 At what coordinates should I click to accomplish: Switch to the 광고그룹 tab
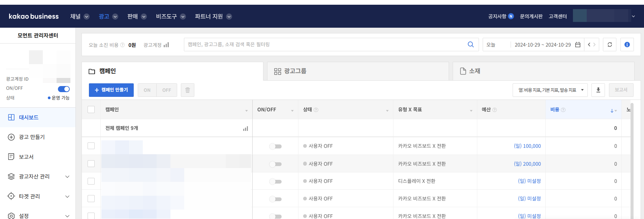[x=358, y=71]
